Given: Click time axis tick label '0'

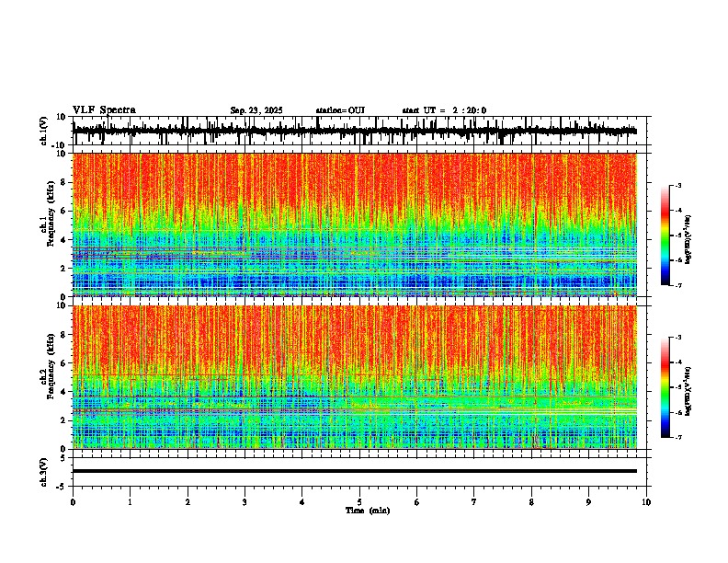Looking at the screenshot, I should pyautogui.click(x=73, y=502).
